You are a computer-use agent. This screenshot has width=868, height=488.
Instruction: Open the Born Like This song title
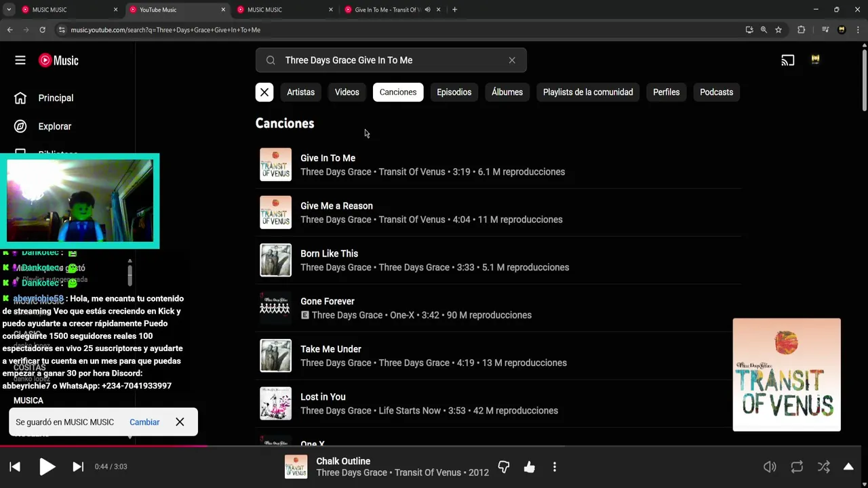click(x=329, y=253)
